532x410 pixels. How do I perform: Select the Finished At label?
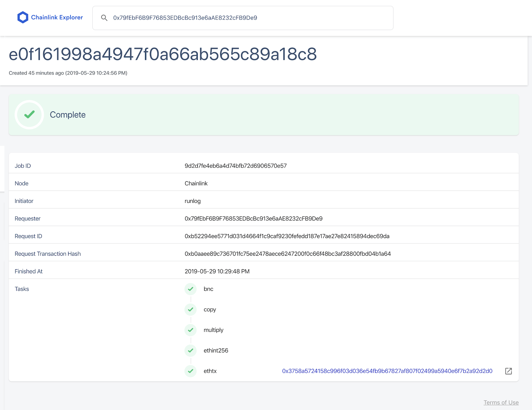[29, 272]
